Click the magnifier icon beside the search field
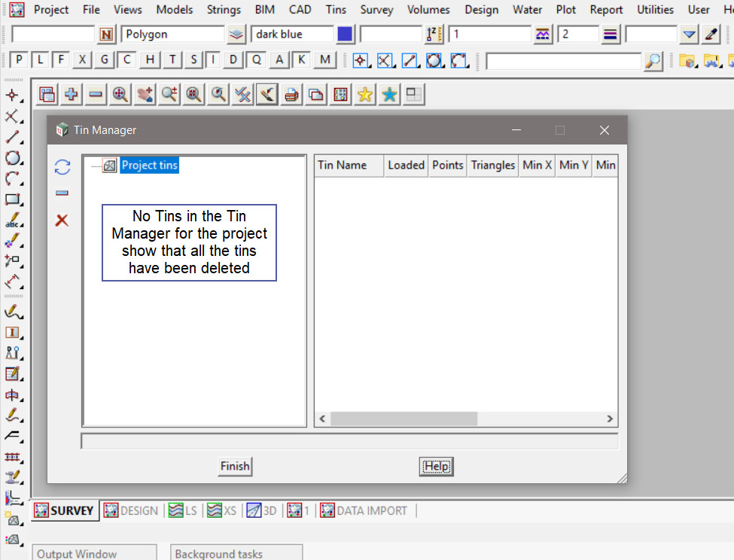The width and height of the screenshot is (734, 560). tap(653, 60)
